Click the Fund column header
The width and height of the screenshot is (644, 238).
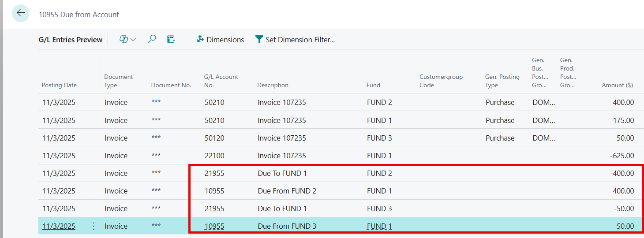373,85
